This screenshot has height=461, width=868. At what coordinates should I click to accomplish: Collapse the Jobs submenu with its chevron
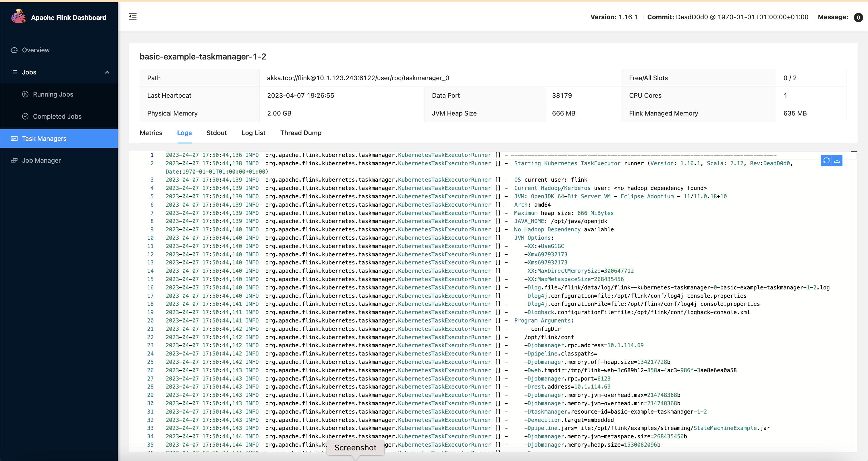click(107, 72)
